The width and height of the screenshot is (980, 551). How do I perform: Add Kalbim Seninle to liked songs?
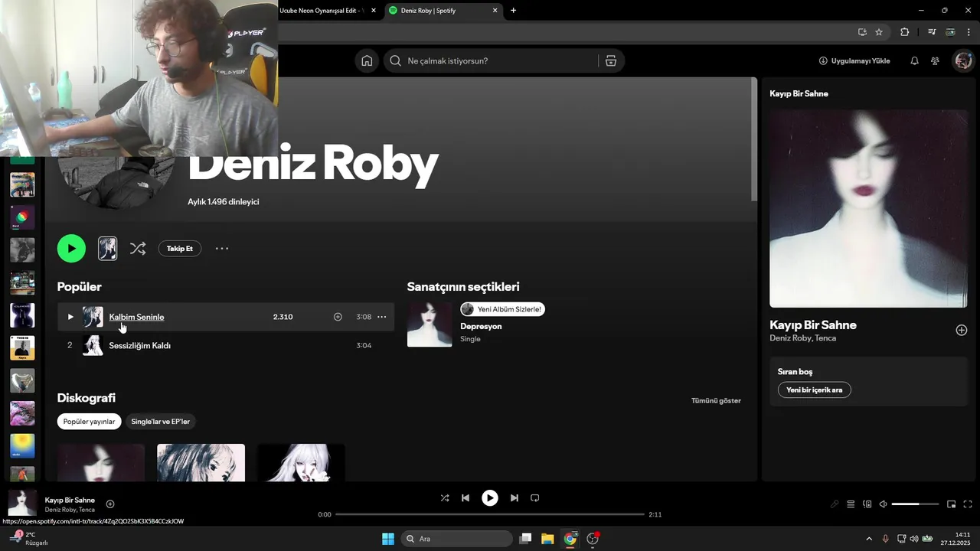[338, 317]
